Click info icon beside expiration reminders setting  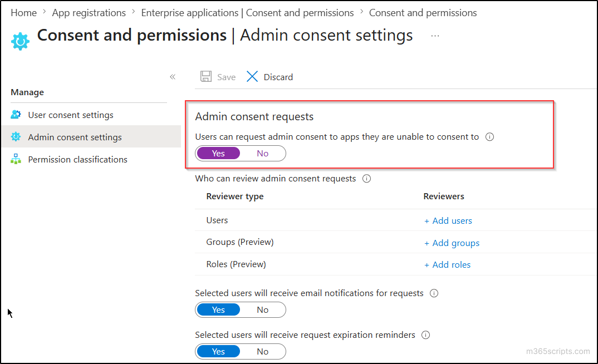click(x=425, y=335)
